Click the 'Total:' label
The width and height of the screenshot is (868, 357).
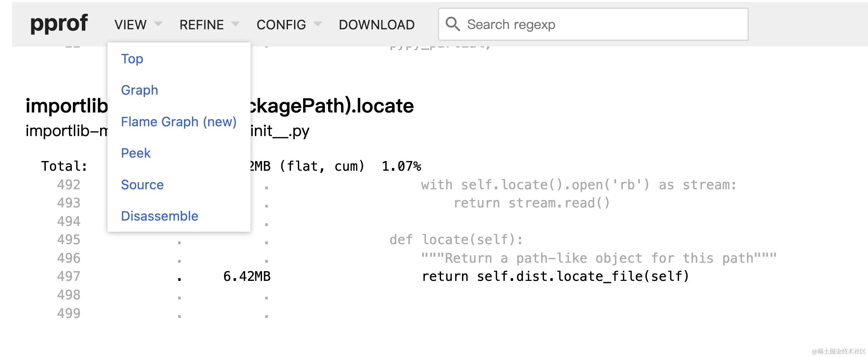(x=64, y=166)
